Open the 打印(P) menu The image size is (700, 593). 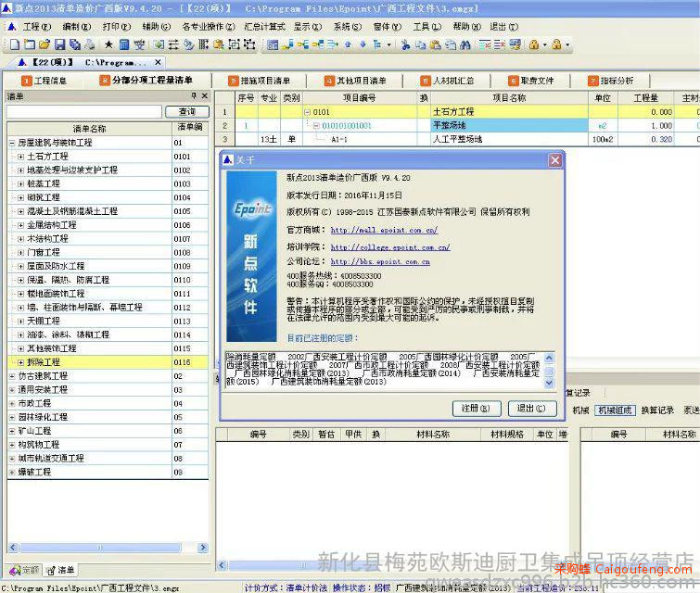(x=117, y=27)
